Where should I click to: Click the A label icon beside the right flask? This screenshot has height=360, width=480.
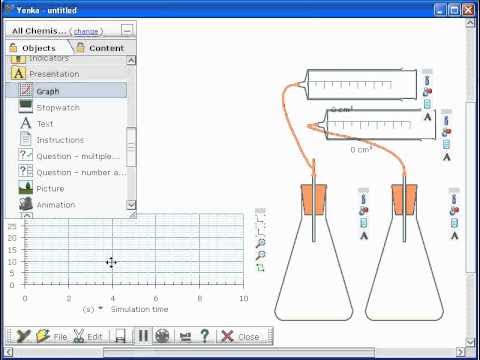pyautogui.click(x=454, y=236)
